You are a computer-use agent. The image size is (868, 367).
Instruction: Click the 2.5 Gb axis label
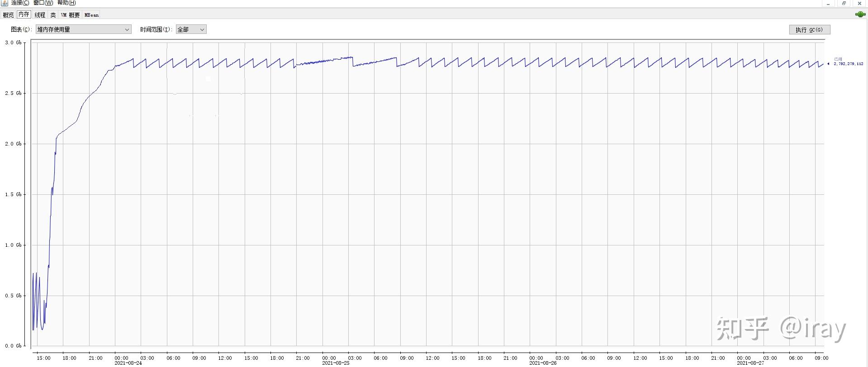(x=13, y=94)
